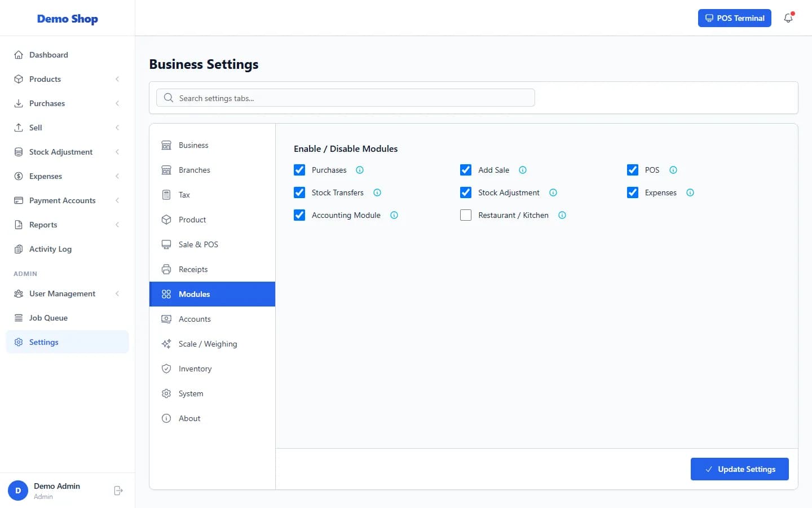Click the info icon next to Purchases

[360, 170]
